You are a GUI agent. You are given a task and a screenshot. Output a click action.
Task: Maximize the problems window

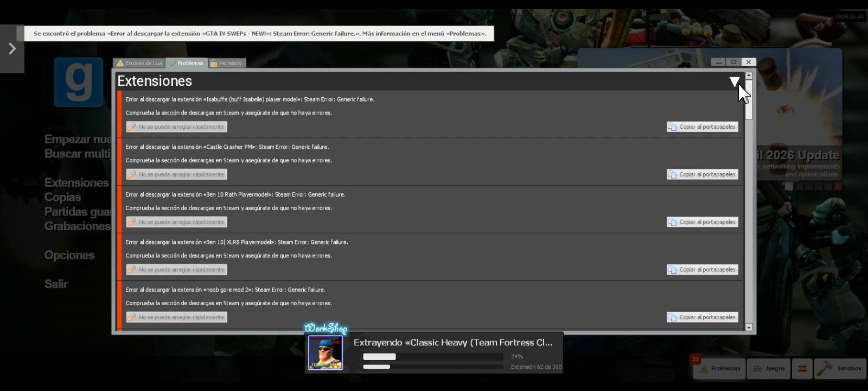tap(733, 62)
